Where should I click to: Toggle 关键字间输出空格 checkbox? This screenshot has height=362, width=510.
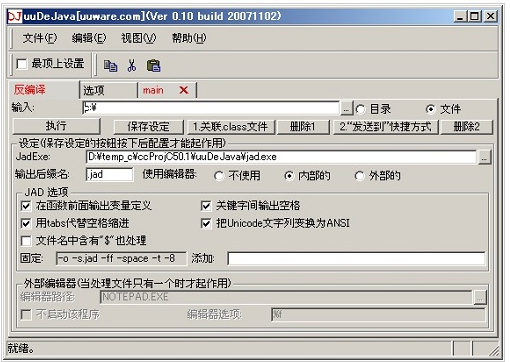(x=206, y=206)
